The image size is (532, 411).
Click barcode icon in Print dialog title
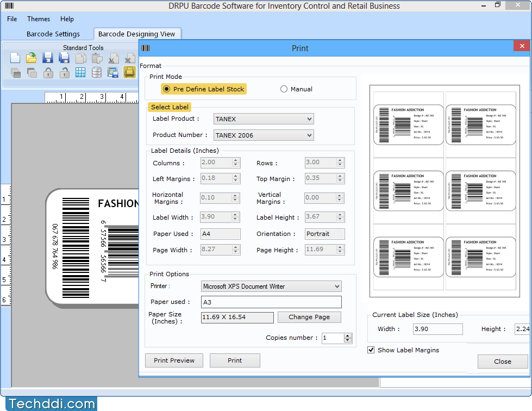[146, 48]
